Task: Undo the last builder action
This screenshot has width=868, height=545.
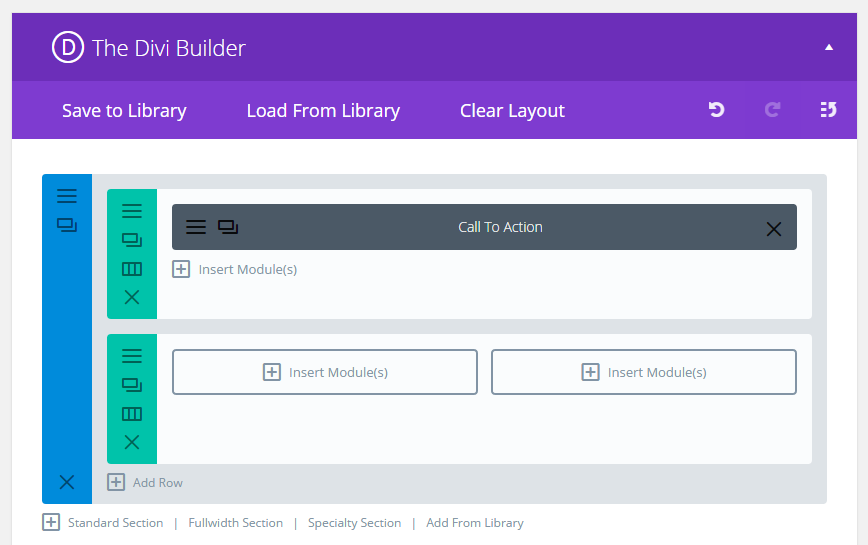Action: pos(716,110)
